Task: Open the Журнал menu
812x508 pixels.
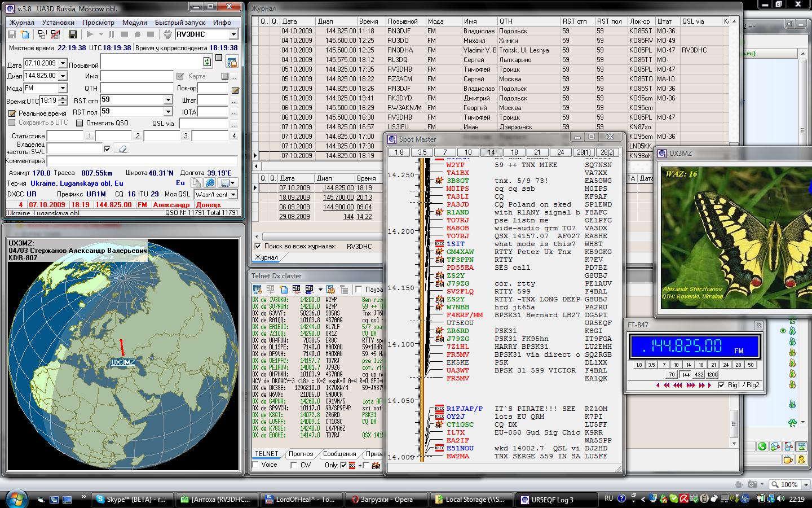Action: [22, 23]
